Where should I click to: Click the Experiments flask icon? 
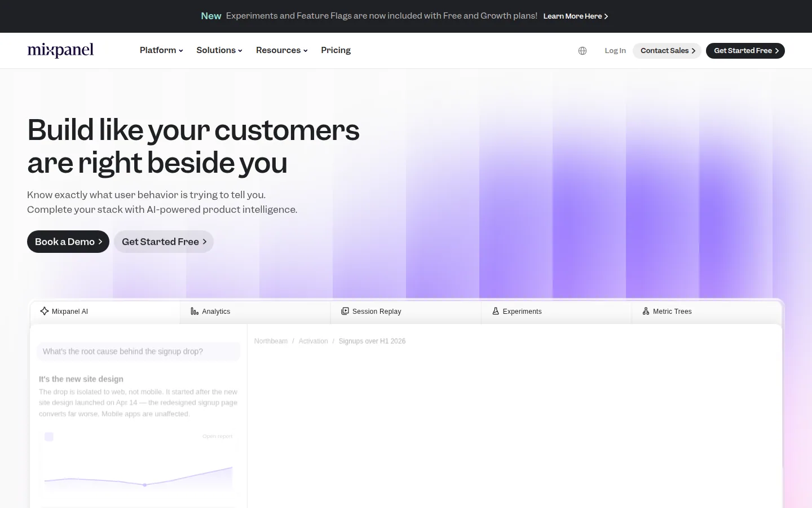[x=496, y=311]
